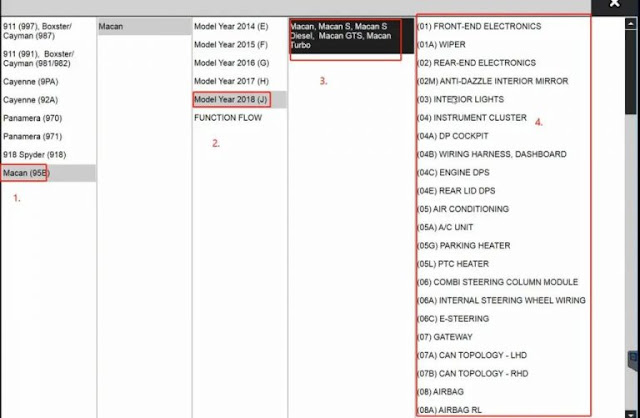Open (07B) CAN TOPOLOGY - RHD
This screenshot has width=640, height=418.
[473, 374]
